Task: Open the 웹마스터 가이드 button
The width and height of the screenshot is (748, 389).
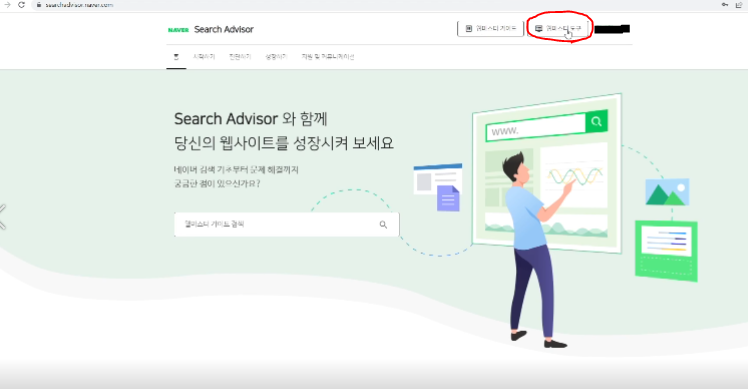Action: [490, 29]
